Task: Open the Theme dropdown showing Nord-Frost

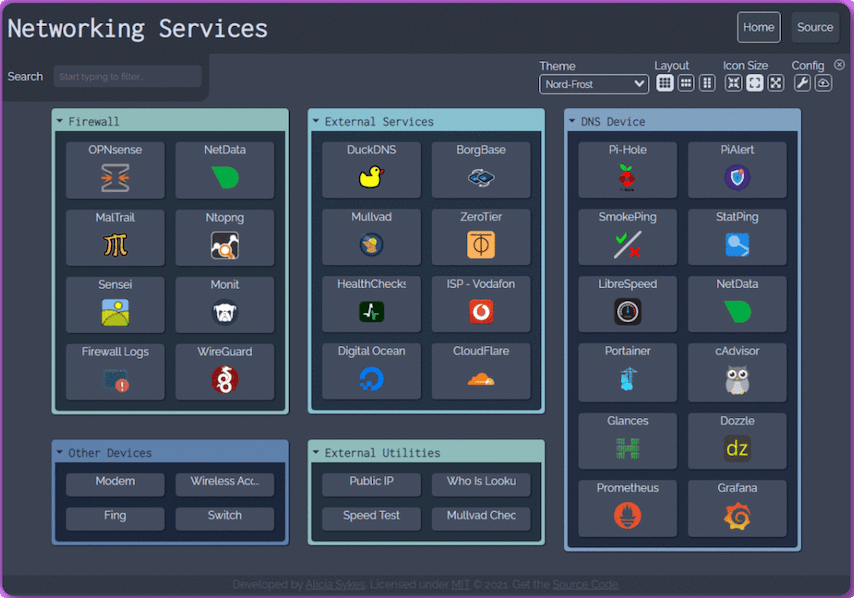Action: pyautogui.click(x=594, y=85)
